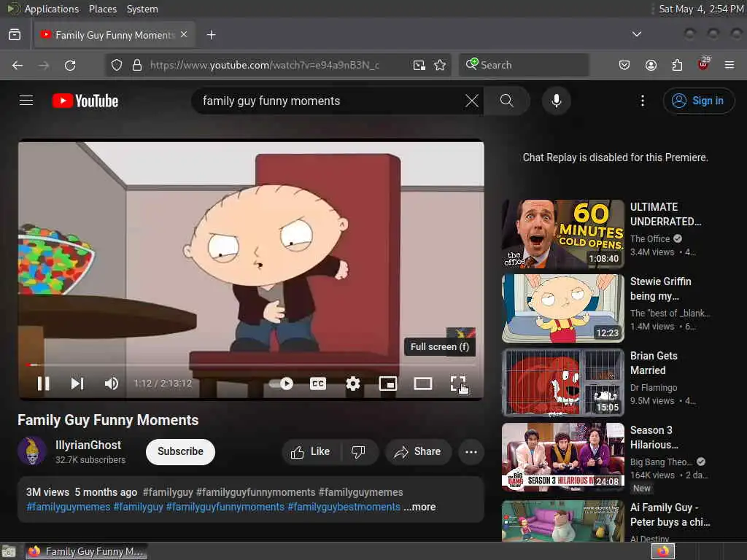Open IllyrianGhost channel name link
The height and width of the screenshot is (560, 747).
[x=88, y=446]
